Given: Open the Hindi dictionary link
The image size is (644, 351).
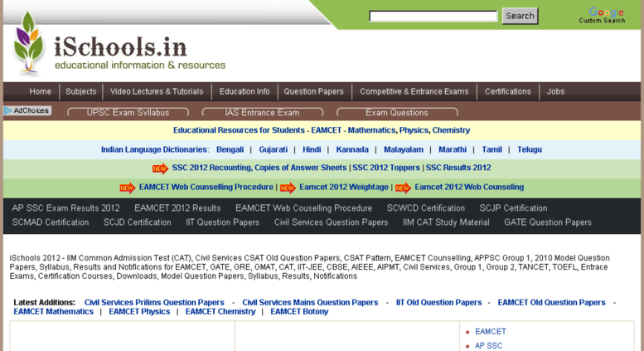Looking at the screenshot, I should 312,149.
